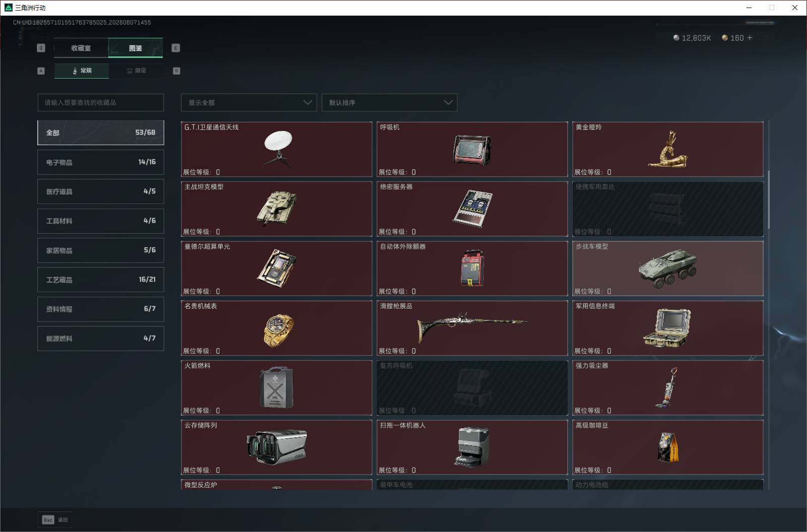The height and width of the screenshot is (532, 807).
Task: Switch to the 图鉴 tab
Action: point(136,48)
